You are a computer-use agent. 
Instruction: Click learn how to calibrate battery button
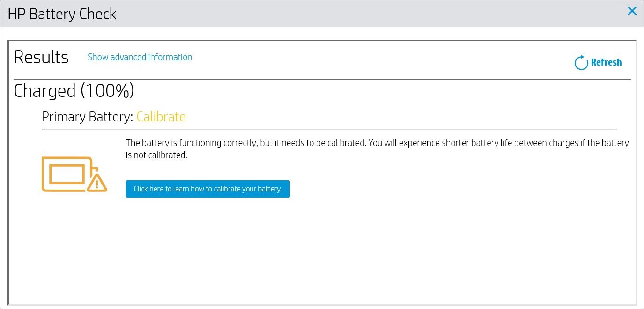[208, 189]
